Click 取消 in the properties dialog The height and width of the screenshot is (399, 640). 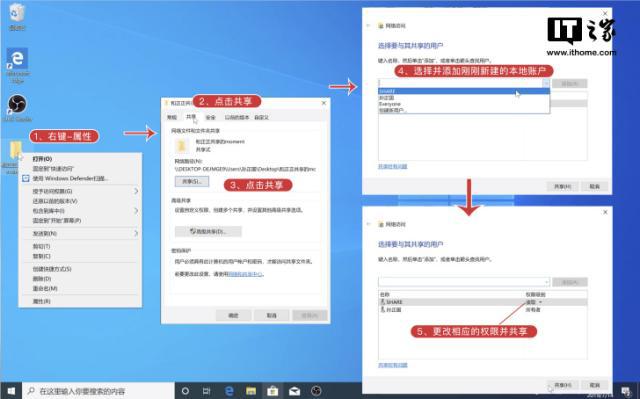tap(271, 315)
